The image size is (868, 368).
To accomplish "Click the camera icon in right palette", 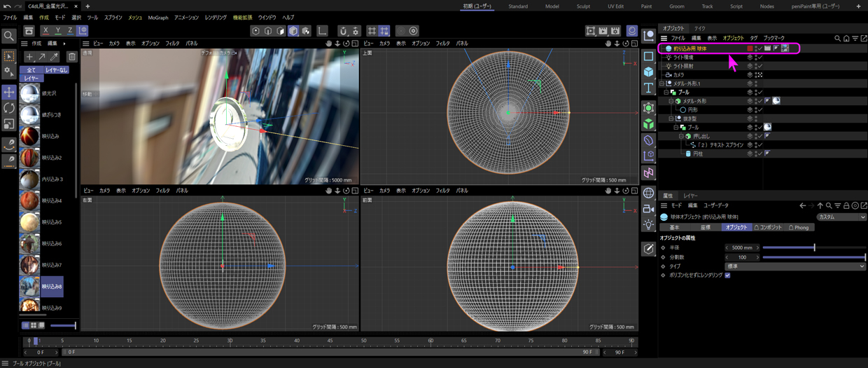I will point(649,209).
